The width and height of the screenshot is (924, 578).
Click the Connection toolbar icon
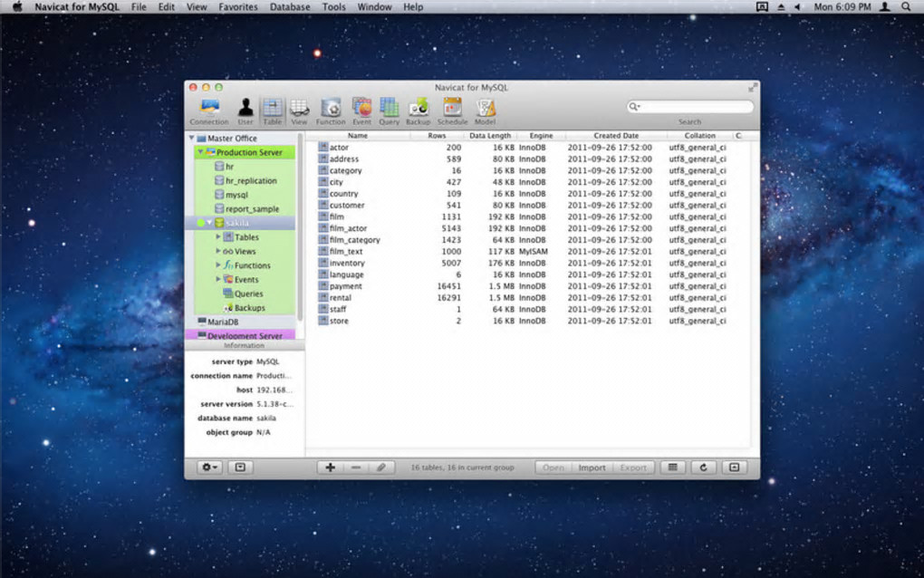(208, 109)
